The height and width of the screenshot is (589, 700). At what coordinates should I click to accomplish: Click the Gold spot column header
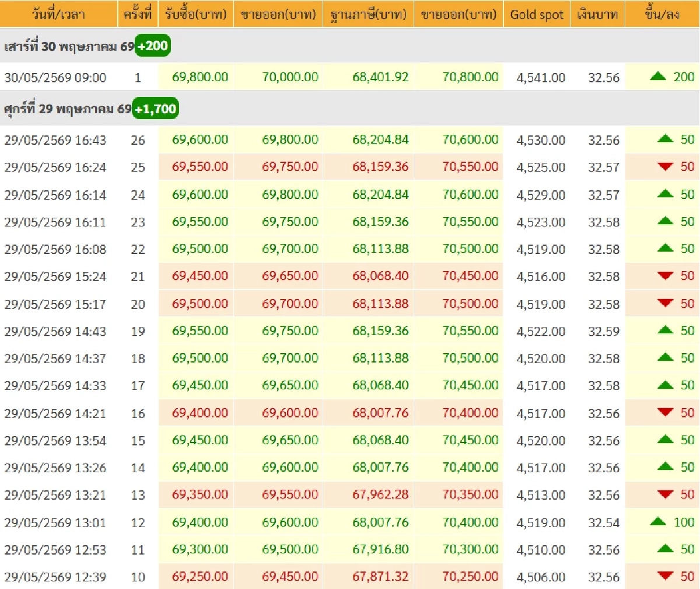coord(537,15)
